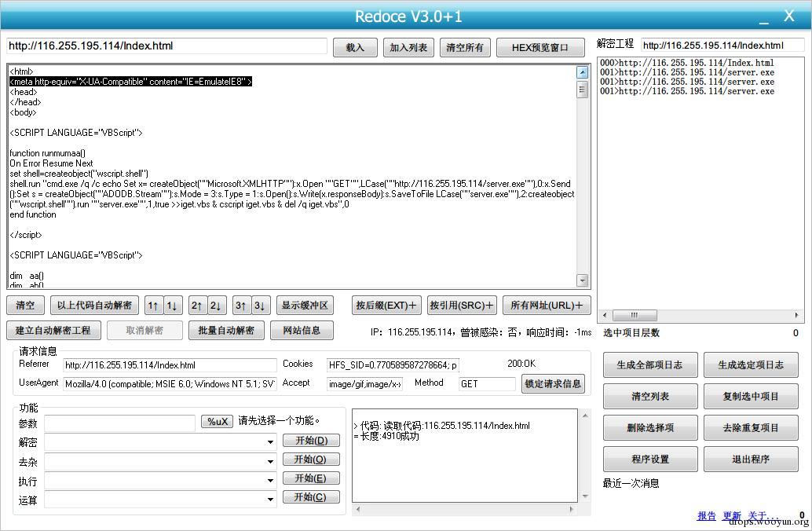The width and height of the screenshot is (812, 531).
Task: Click the 按后缀(EXT)+ button
Action: [x=386, y=305]
